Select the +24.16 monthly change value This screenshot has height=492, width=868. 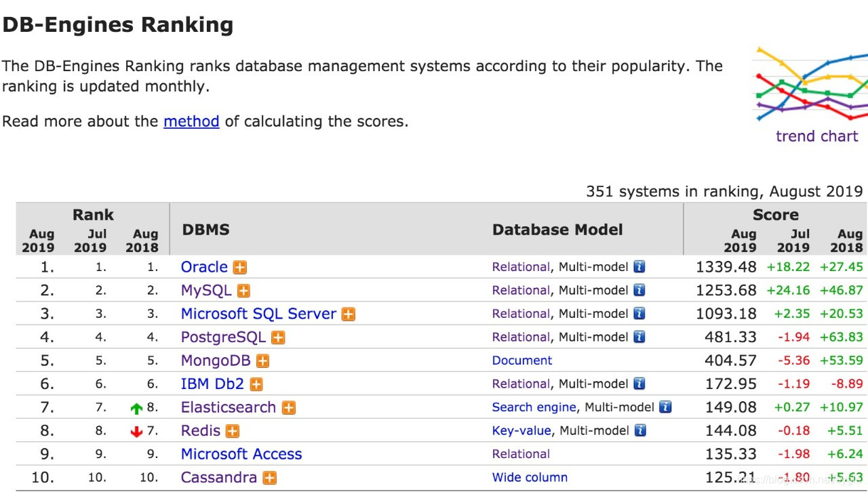[x=788, y=291]
